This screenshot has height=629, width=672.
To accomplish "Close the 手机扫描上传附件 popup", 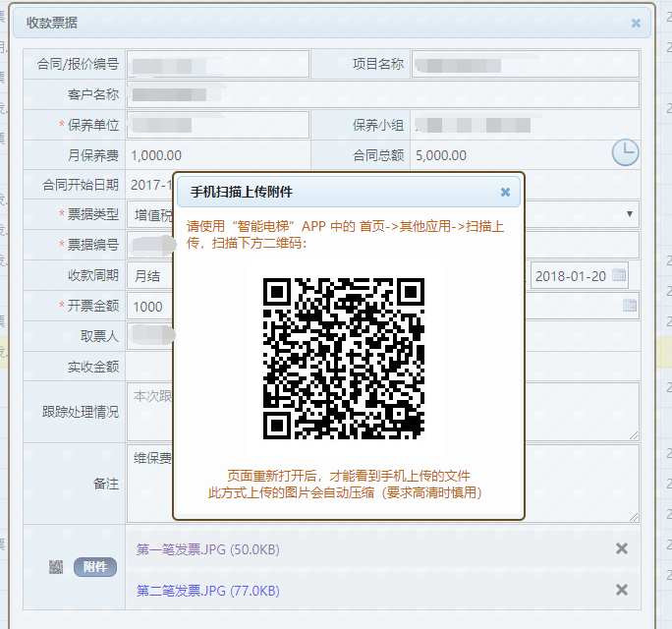I will pos(505,193).
